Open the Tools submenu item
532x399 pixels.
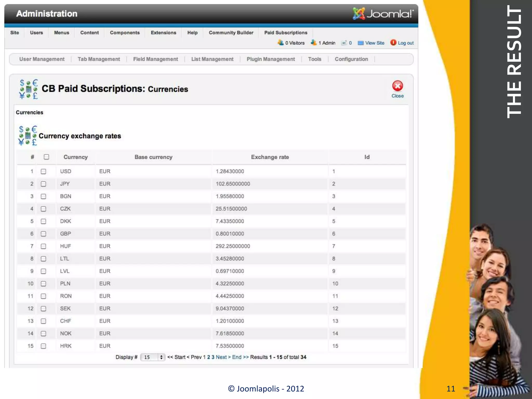point(315,59)
